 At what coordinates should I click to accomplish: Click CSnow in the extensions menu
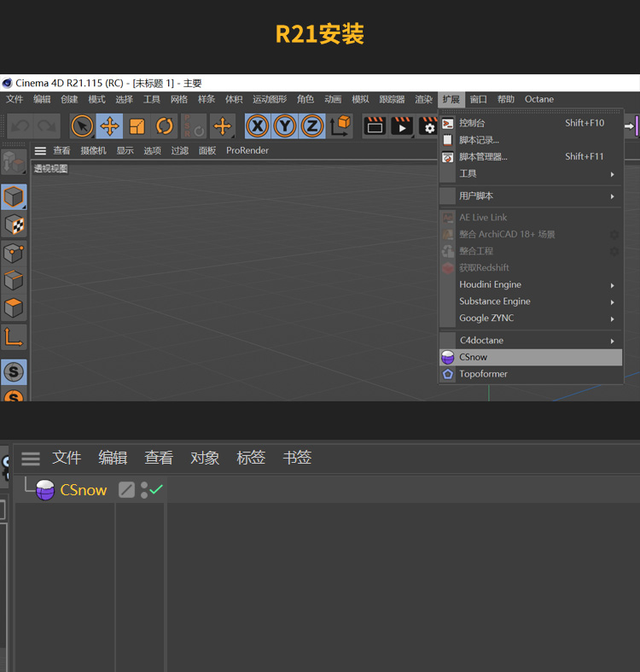coord(531,357)
